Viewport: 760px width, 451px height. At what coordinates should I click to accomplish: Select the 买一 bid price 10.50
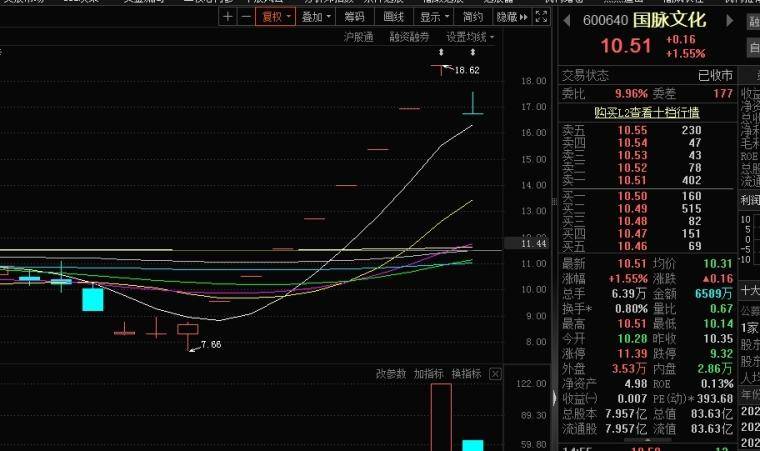(632, 196)
